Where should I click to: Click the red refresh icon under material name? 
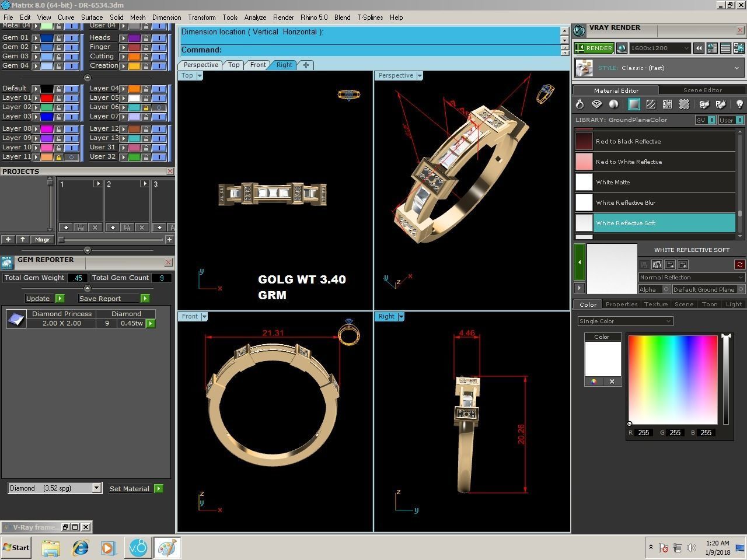[x=739, y=264]
